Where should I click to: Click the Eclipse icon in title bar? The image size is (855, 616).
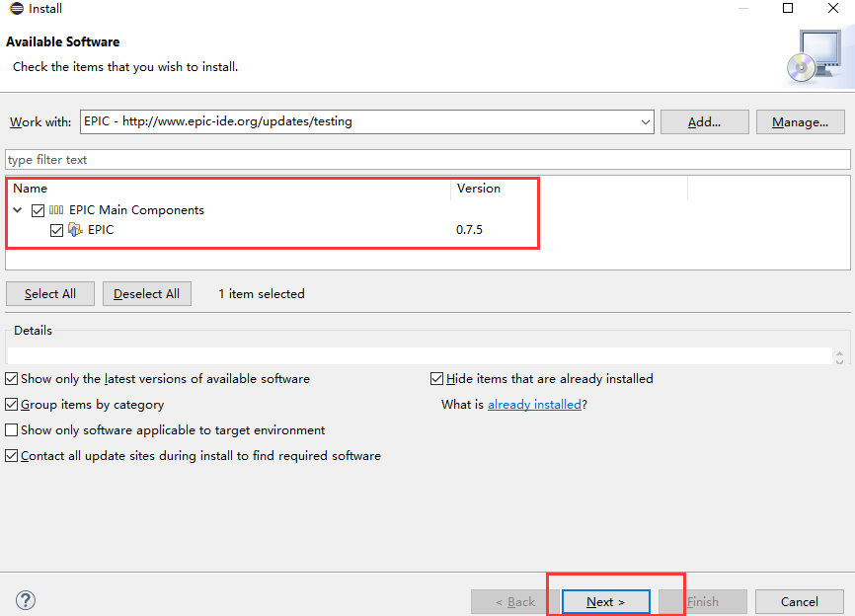(x=17, y=8)
